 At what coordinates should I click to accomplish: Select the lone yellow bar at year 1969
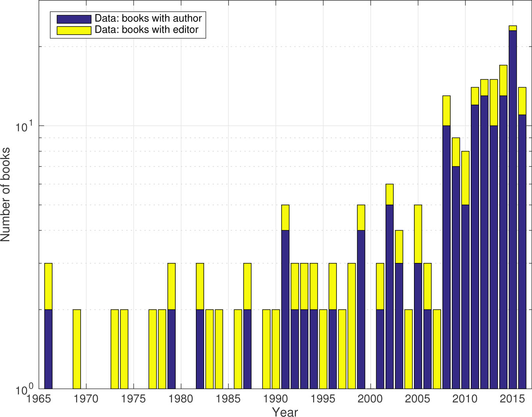click(77, 349)
